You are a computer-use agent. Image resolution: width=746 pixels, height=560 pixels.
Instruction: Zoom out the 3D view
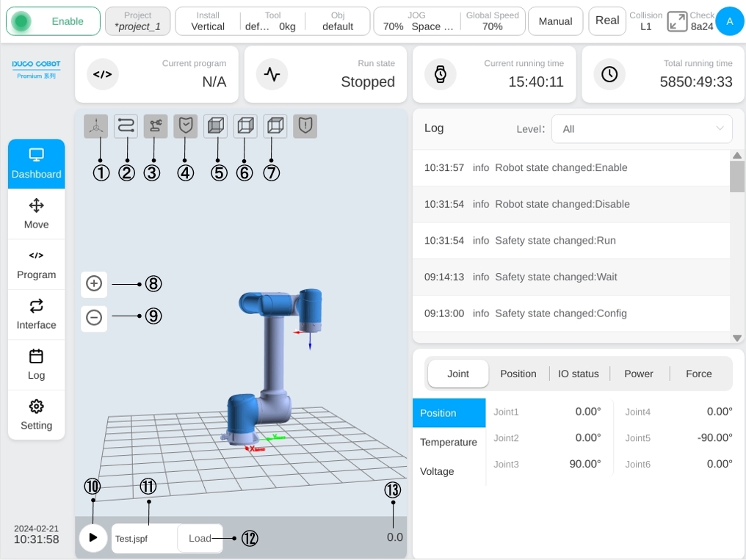[94, 318]
